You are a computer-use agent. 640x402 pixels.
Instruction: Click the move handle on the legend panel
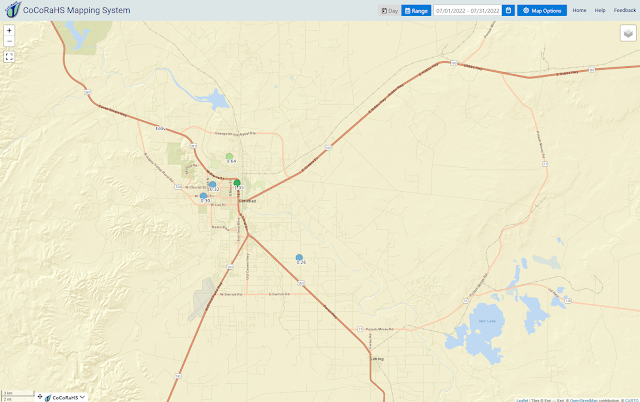(x=40, y=397)
